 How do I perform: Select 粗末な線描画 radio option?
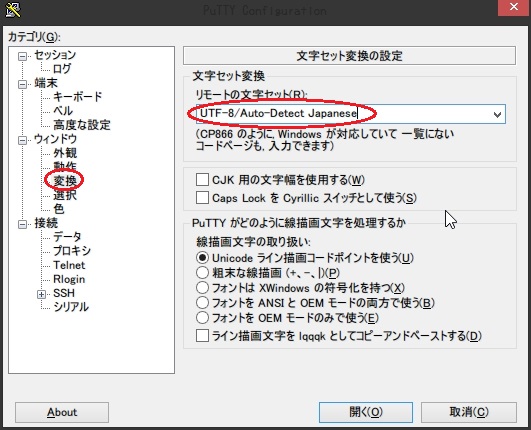(202, 273)
